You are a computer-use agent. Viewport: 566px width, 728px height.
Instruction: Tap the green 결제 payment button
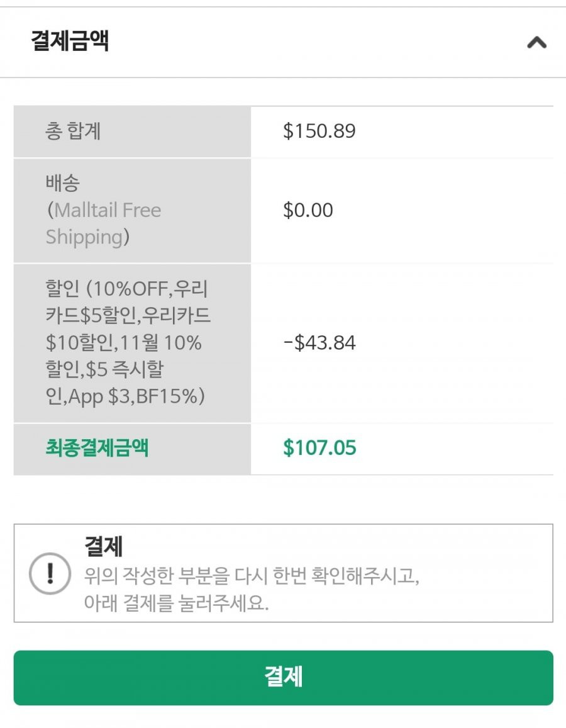pyautogui.click(x=283, y=678)
